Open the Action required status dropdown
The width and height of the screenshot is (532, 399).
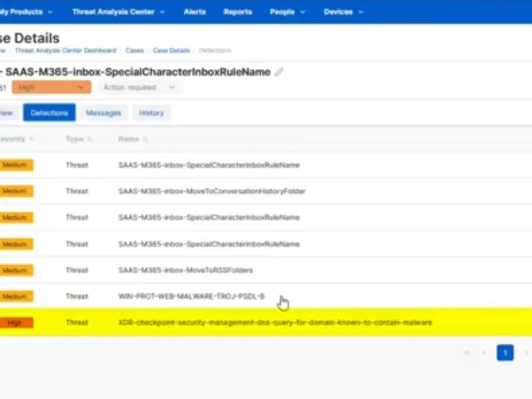coord(138,87)
